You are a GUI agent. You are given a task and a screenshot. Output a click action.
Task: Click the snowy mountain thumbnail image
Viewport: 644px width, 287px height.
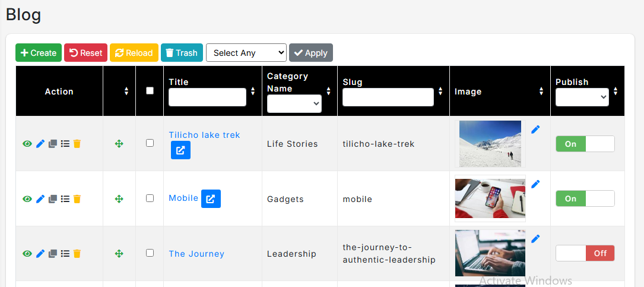tap(490, 144)
